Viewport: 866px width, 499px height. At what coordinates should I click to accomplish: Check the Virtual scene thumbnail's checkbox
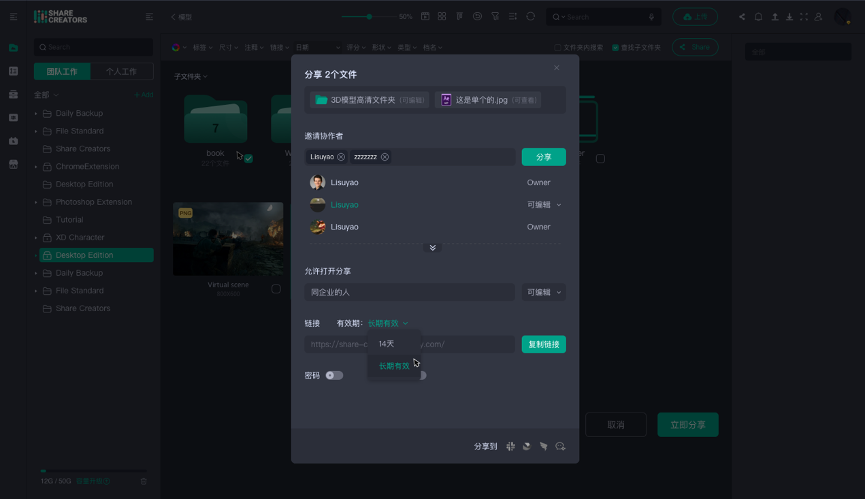coord(276,289)
